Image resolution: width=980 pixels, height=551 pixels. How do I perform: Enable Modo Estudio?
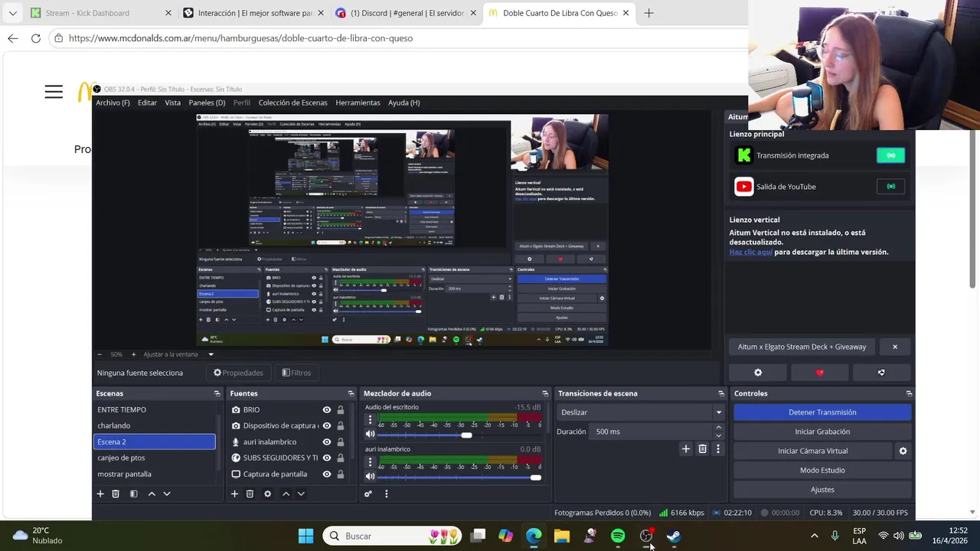822,470
